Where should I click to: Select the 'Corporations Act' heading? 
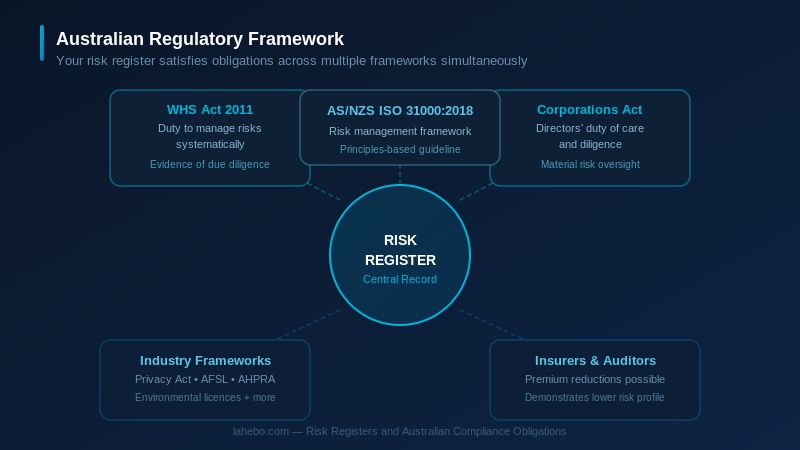[x=589, y=110]
